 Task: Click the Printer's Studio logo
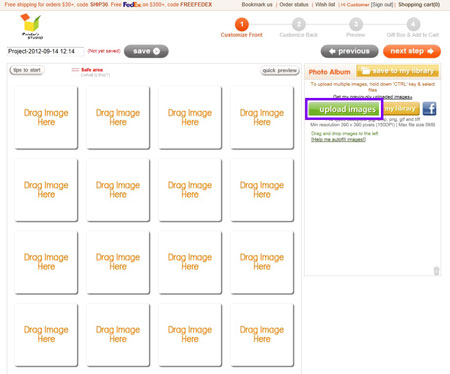31,27
